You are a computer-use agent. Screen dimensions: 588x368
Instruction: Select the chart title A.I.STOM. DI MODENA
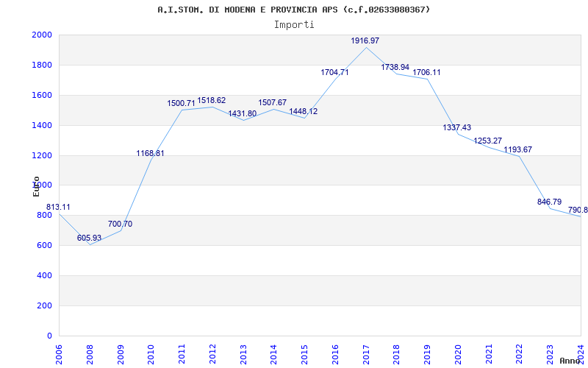(x=293, y=10)
